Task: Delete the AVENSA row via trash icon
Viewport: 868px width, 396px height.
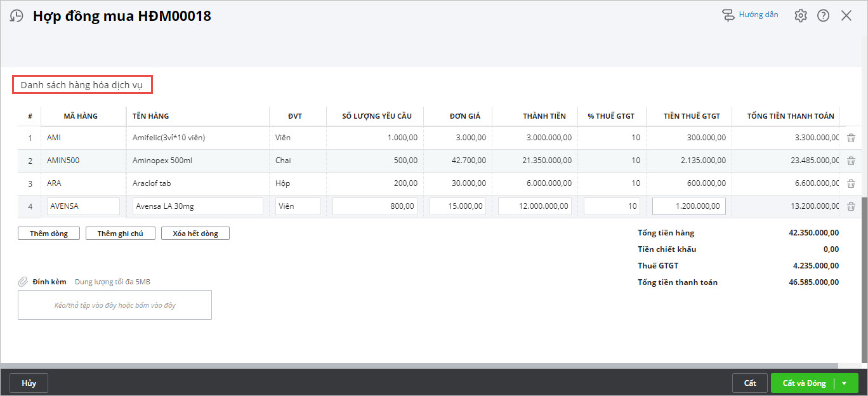Action: (x=851, y=206)
